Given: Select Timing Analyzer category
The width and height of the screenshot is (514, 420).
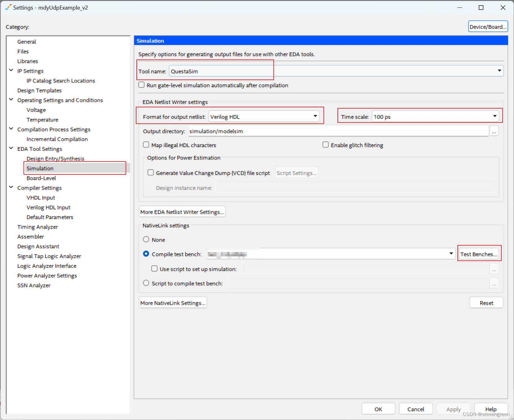Looking at the screenshot, I should (x=37, y=227).
